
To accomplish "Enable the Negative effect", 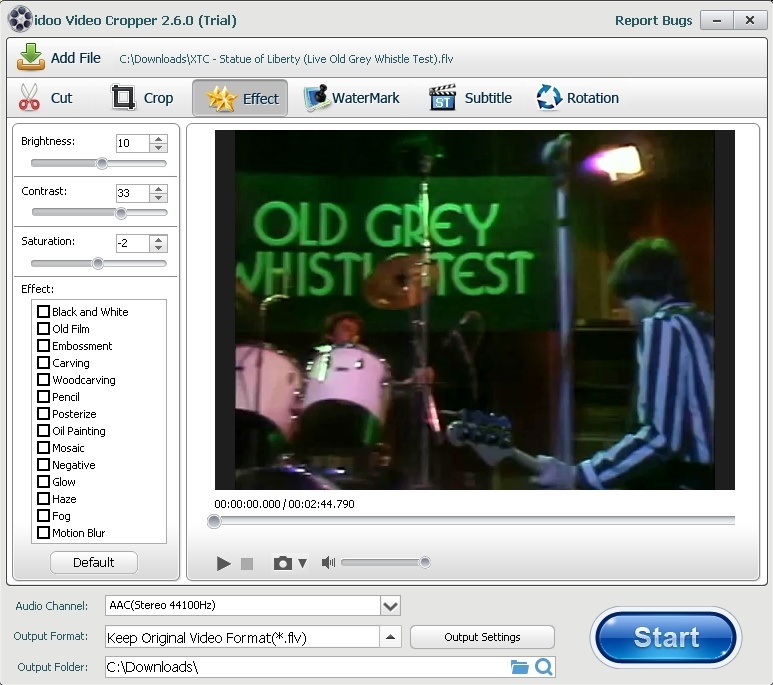I will pos(43,465).
